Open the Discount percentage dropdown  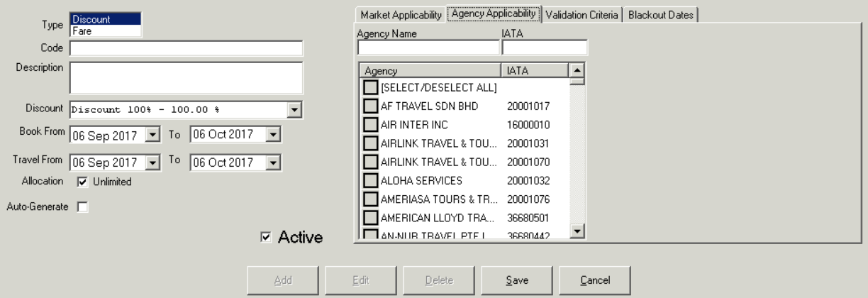[x=296, y=110]
